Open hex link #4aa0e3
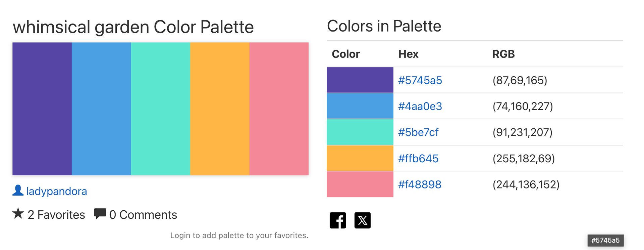The width and height of the screenshot is (644, 250). click(420, 106)
